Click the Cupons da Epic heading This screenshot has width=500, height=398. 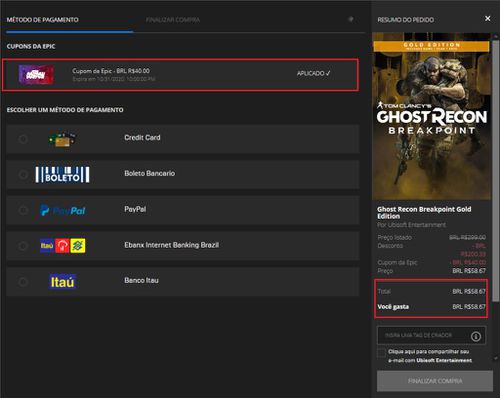tap(31, 46)
